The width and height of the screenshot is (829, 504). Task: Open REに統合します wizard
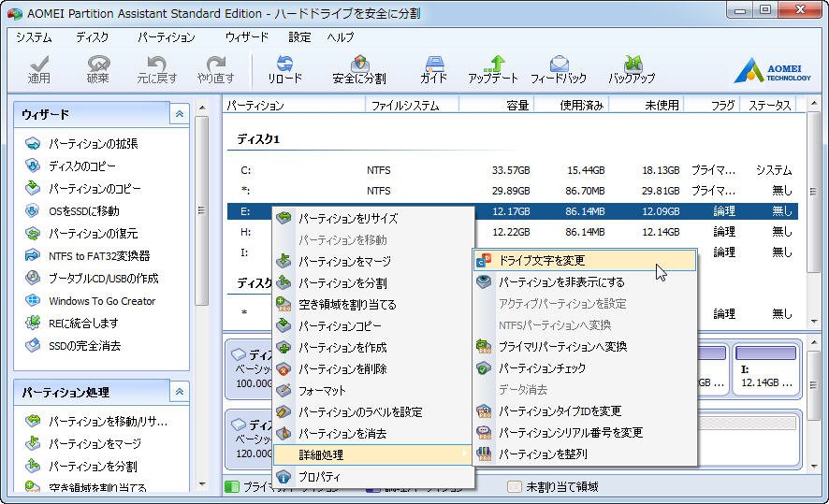pyautogui.click(x=72, y=324)
